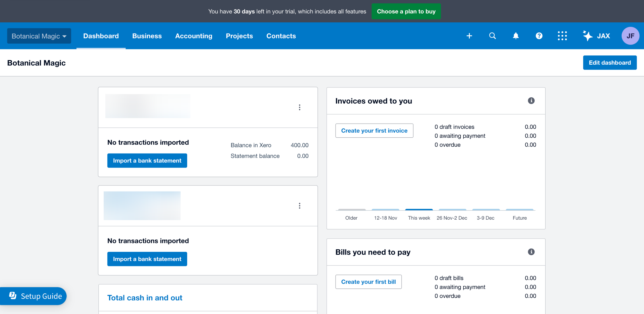Click info icon for Invoices owed
The height and width of the screenshot is (314, 644).
pos(531,101)
